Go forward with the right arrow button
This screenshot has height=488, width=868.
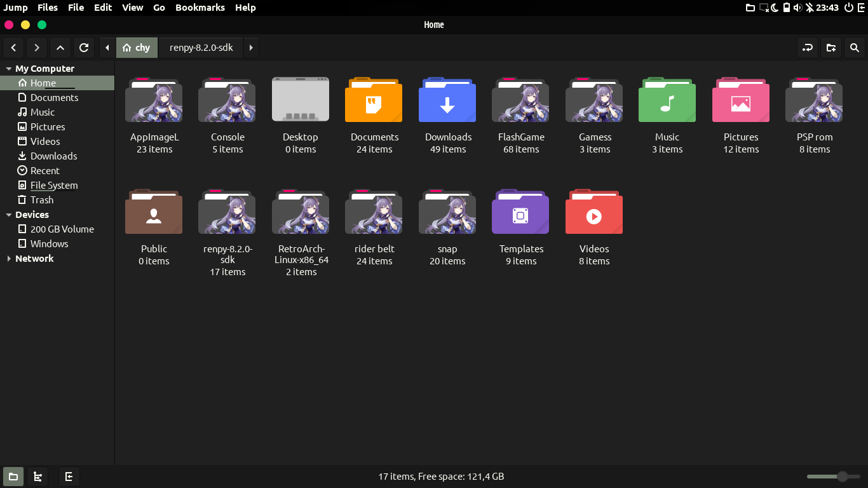pos(37,48)
